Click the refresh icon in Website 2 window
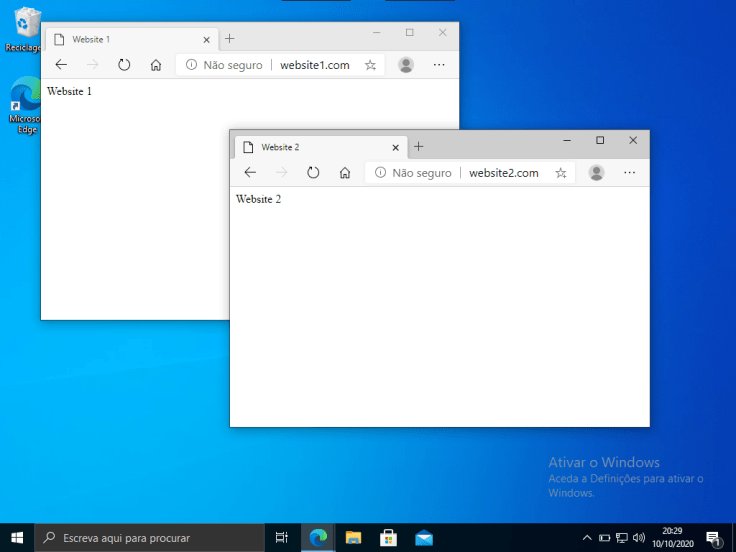The height and width of the screenshot is (552, 736). pos(313,173)
